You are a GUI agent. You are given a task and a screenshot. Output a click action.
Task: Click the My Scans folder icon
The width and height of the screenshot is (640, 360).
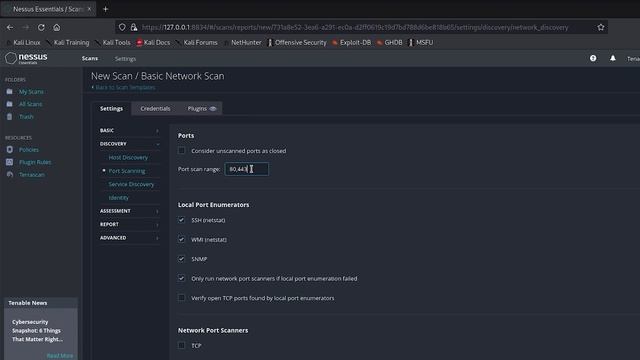tap(9, 91)
